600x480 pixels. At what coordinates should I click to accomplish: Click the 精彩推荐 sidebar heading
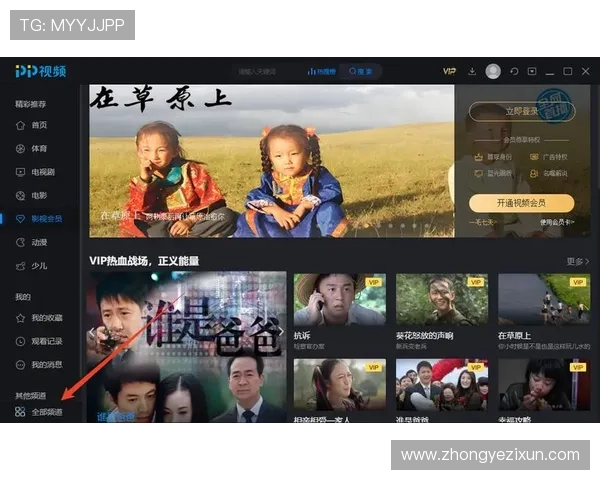pos(31,104)
